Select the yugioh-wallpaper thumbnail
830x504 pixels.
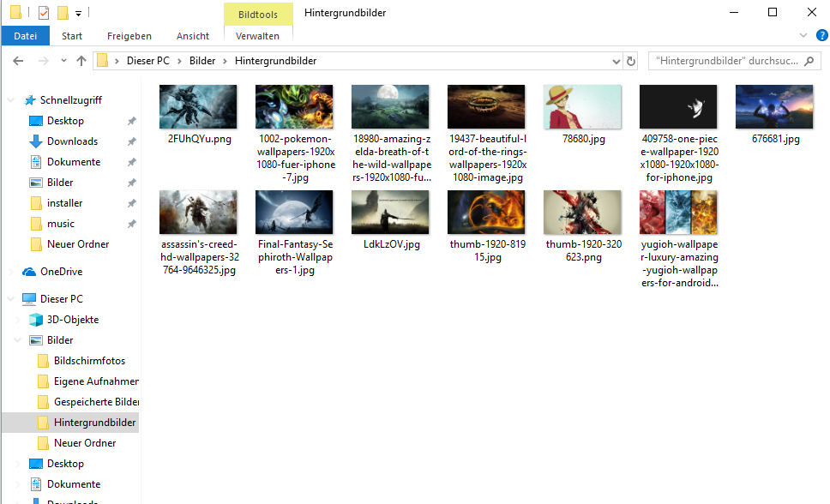pos(678,213)
